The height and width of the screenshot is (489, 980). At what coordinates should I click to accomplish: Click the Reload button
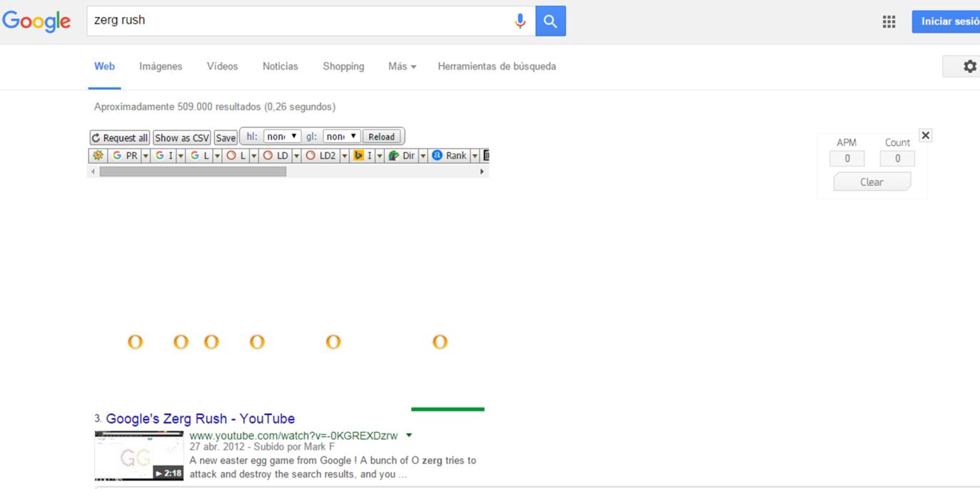[381, 137]
